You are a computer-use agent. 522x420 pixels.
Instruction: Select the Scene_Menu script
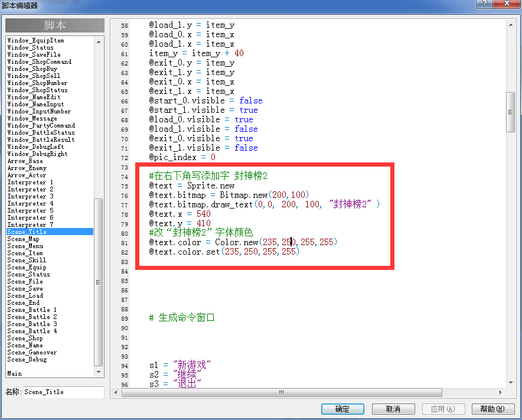click(x=50, y=246)
